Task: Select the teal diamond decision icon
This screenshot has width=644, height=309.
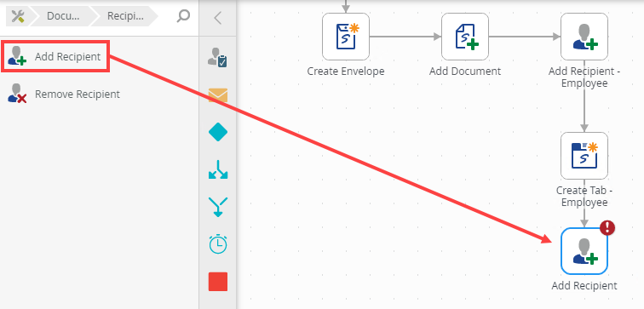Action: point(218,132)
